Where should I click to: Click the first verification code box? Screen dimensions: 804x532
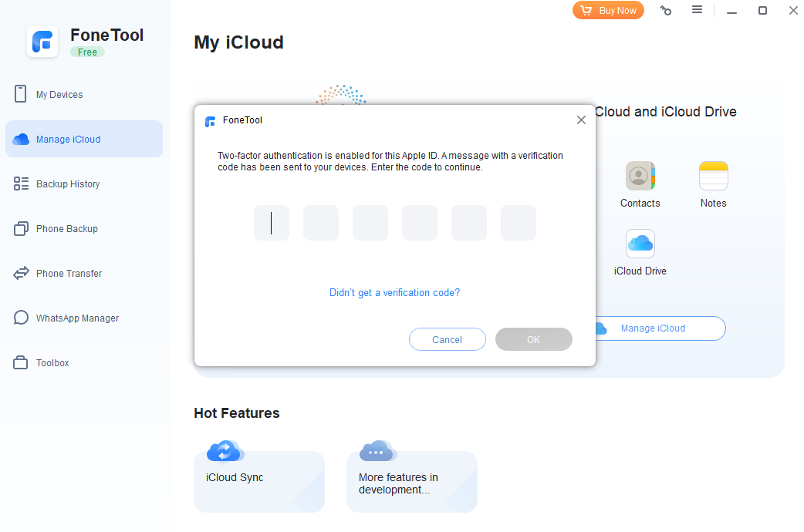click(x=271, y=222)
